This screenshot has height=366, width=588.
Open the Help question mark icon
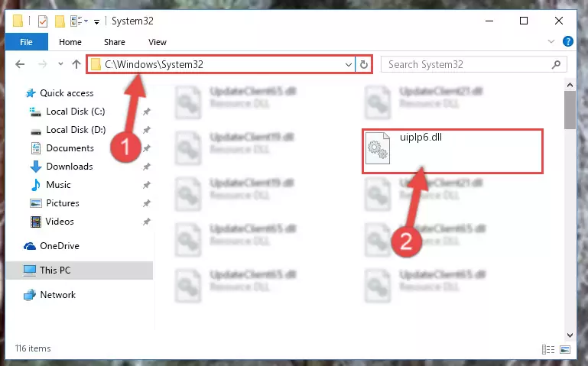pos(568,41)
